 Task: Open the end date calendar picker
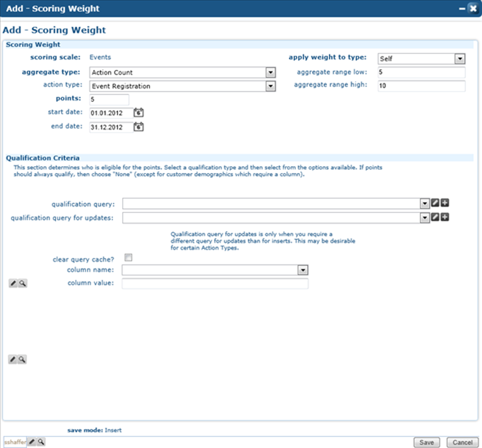point(137,127)
